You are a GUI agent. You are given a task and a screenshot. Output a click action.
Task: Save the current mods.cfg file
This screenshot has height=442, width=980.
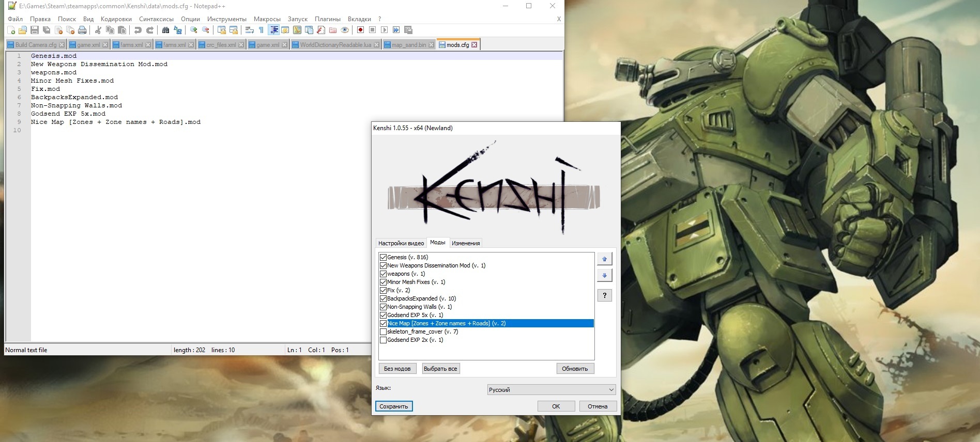point(35,30)
